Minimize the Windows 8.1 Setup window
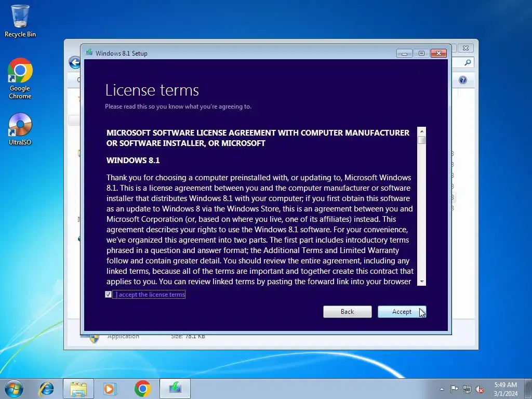 tap(404, 54)
